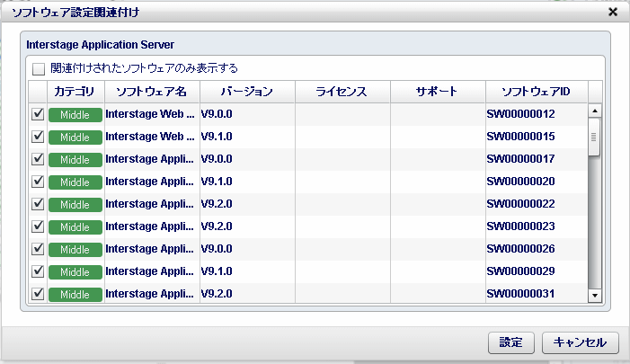Uncheck the row SW00000012 checkbox
The image size is (630, 364).
[38, 114]
